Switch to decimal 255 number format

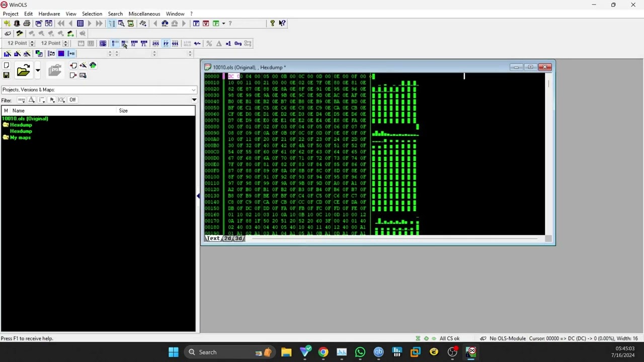(155, 43)
